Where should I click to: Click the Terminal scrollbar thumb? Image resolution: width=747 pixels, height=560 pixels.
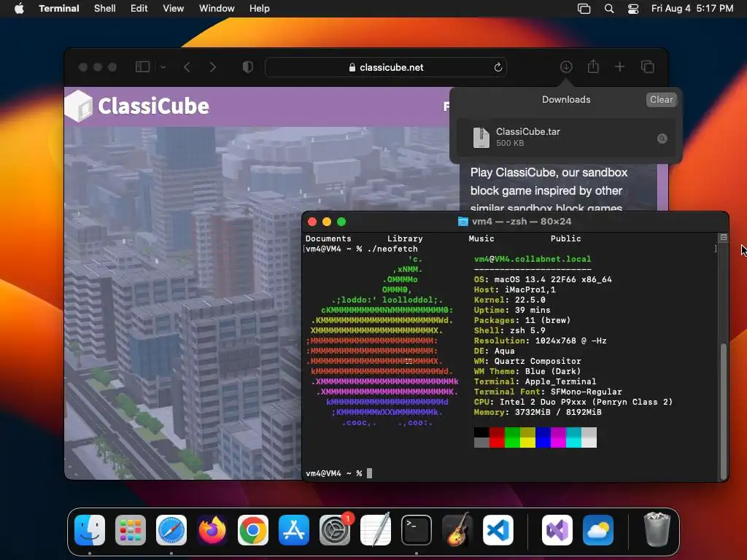point(723,411)
